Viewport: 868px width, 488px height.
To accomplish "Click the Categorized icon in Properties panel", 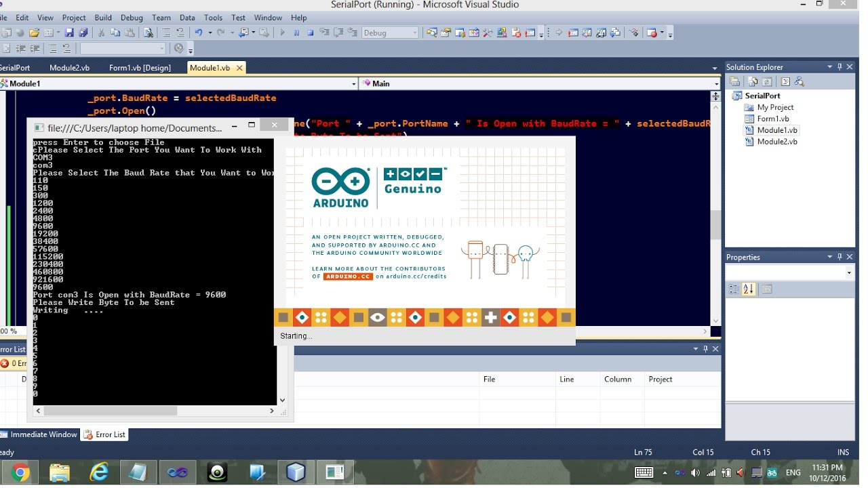I will 734,289.
